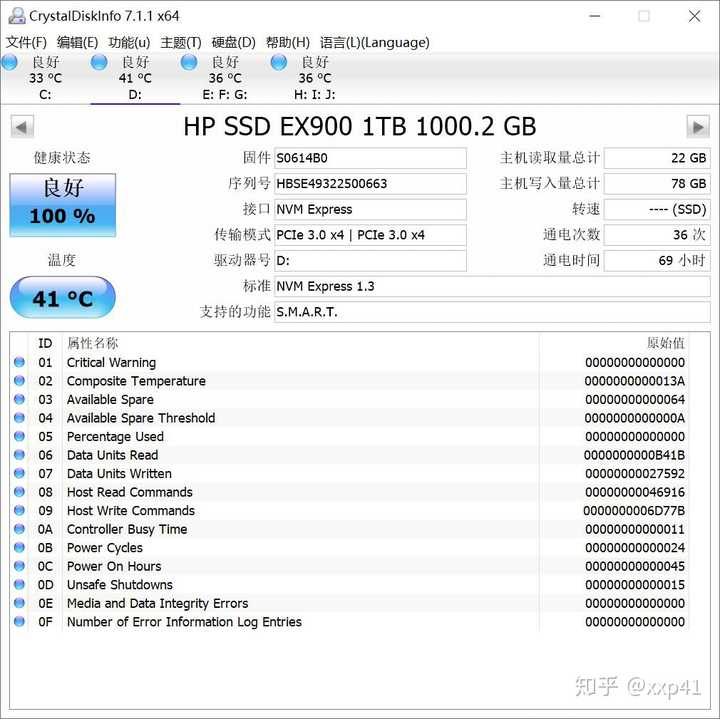This screenshot has height=719, width=720.
Task: Click rotation rate value ---- (SSD)
Action: (657, 209)
